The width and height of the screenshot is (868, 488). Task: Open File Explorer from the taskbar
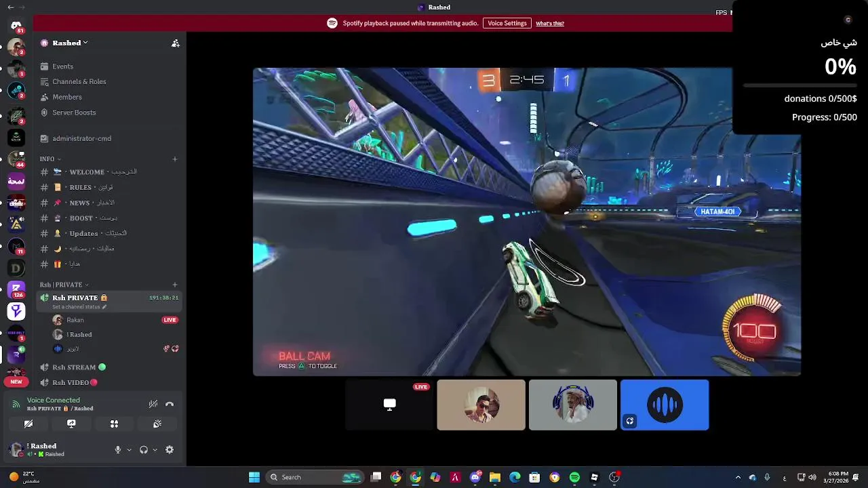click(495, 477)
